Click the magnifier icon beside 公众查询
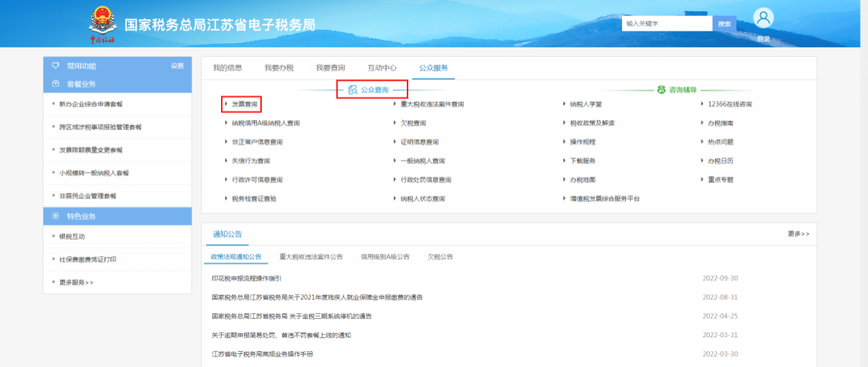The width and height of the screenshot is (868, 367). click(353, 90)
